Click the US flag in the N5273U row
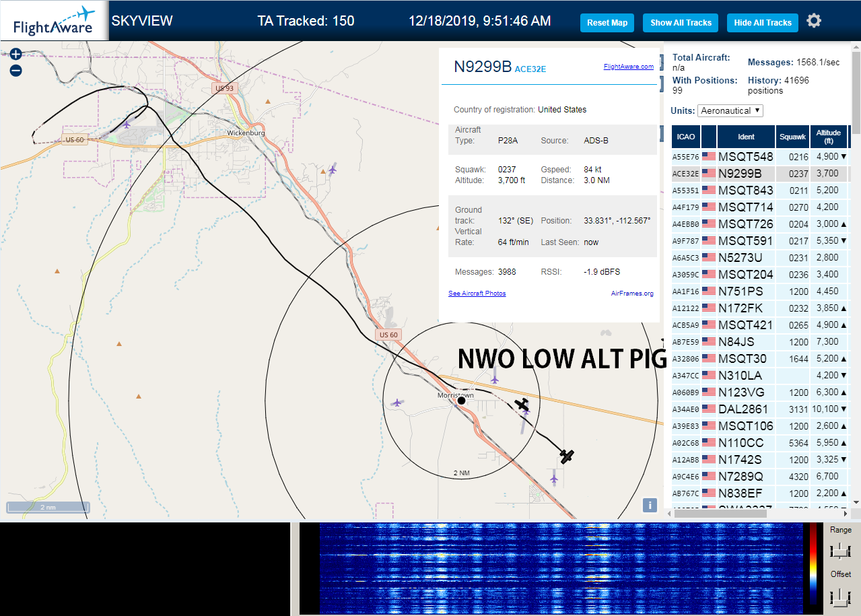This screenshot has height=616, width=861. (x=709, y=257)
